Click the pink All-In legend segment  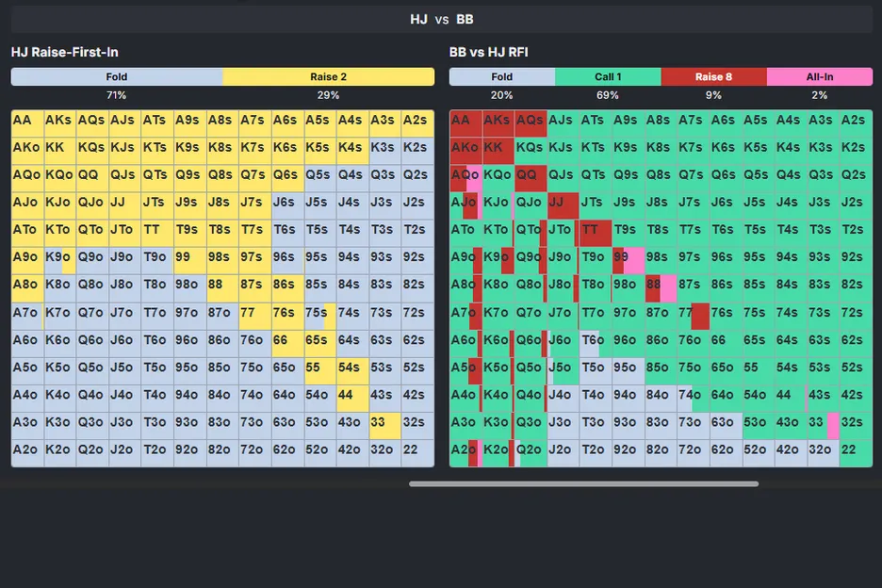818,77
